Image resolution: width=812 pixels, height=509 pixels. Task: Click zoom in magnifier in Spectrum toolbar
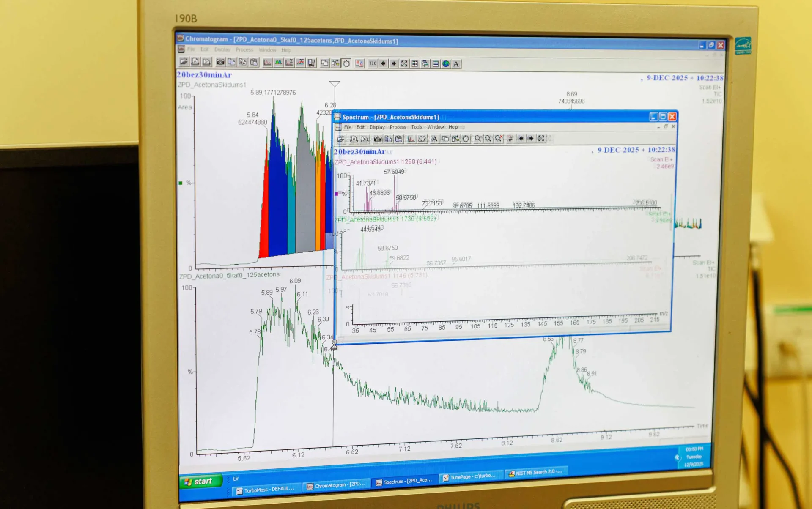pyautogui.click(x=478, y=139)
